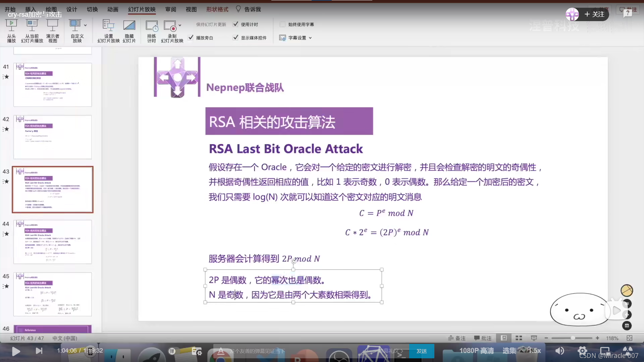This screenshot has width=644, height=362.
Task: Toggle the play narrations checkbox
Action: 191,38
